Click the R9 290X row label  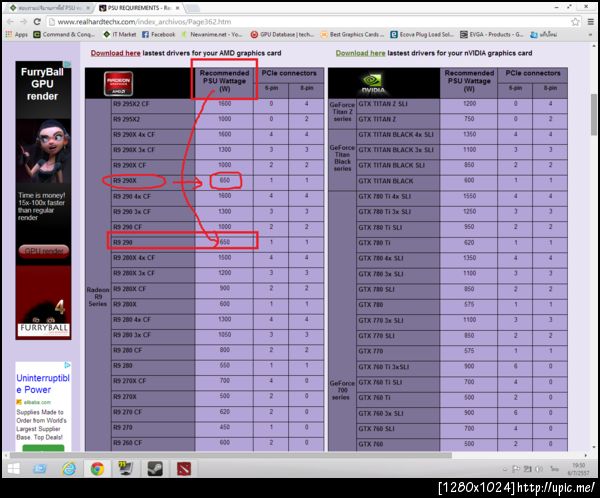click(x=125, y=181)
